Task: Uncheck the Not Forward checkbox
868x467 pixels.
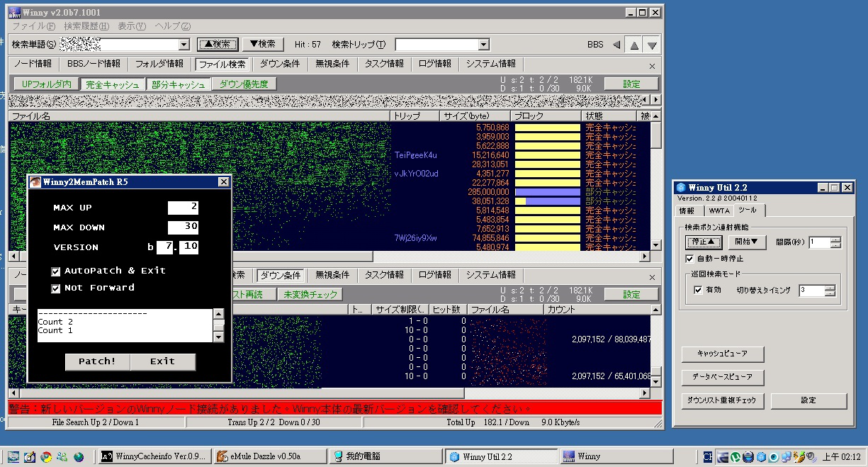Action: pyautogui.click(x=56, y=288)
